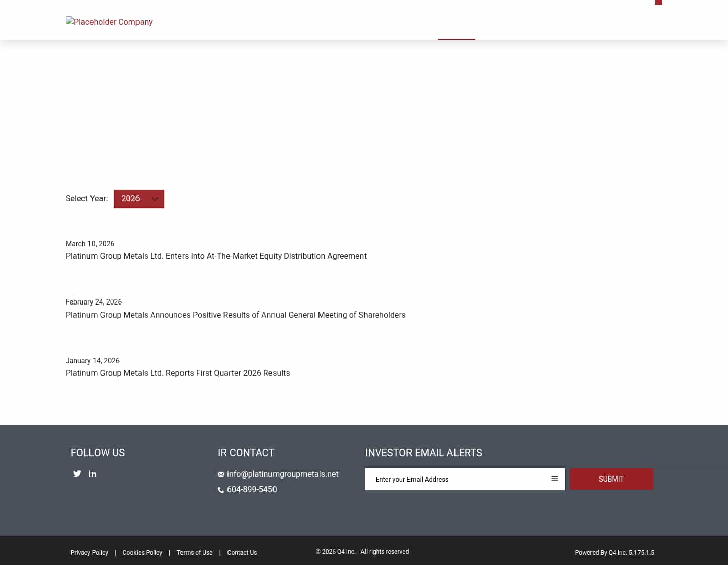Screen dimensions: 728x565
Task: Click the Contact Us footer link
Action: tap(242, 553)
